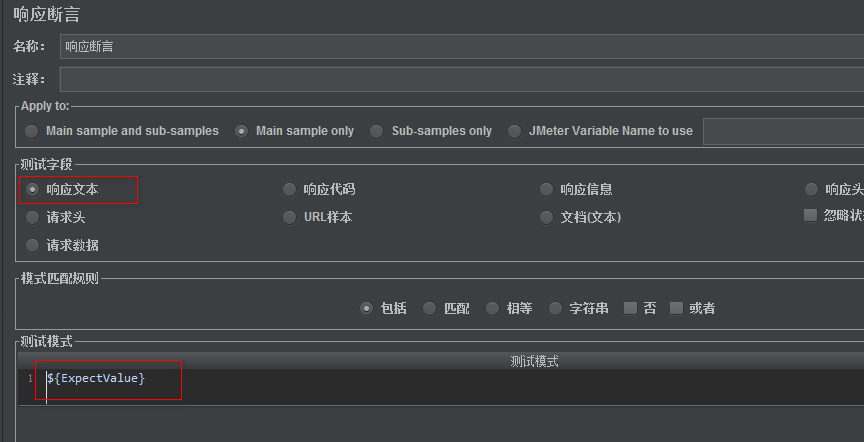The height and width of the screenshot is (442, 864).
Task: Select 相等 matching rule
Action: tap(492, 308)
